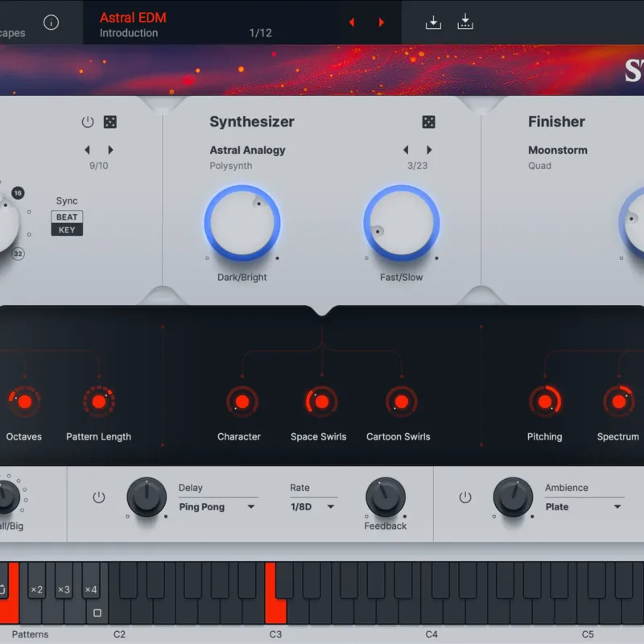This screenshot has height=644, width=644.
Task: Toggle the sequencer power button
Action: click(88, 122)
